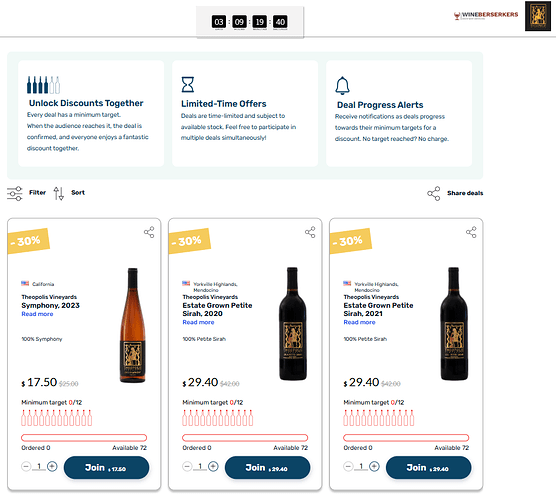The height and width of the screenshot is (500, 556).
Task: Open the Filter options icon
Action: pyautogui.click(x=15, y=193)
